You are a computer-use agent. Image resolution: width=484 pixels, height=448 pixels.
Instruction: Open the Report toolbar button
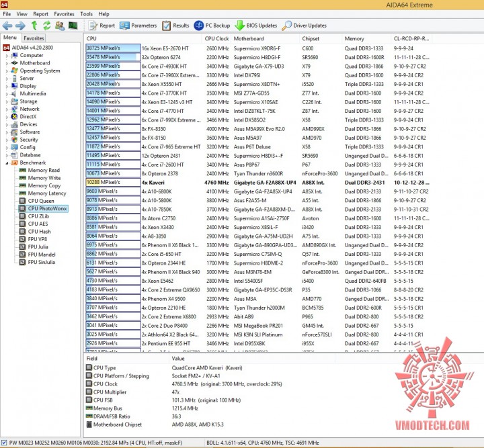pyautogui.click(x=102, y=26)
